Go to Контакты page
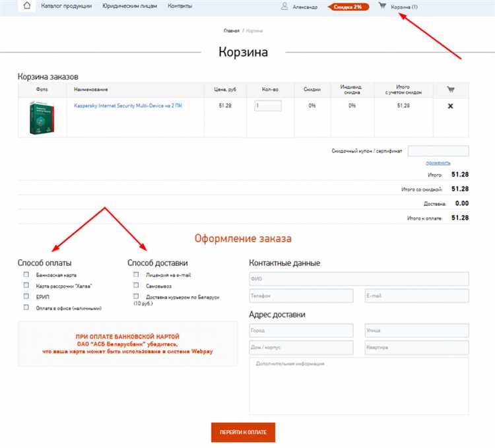 tap(180, 7)
